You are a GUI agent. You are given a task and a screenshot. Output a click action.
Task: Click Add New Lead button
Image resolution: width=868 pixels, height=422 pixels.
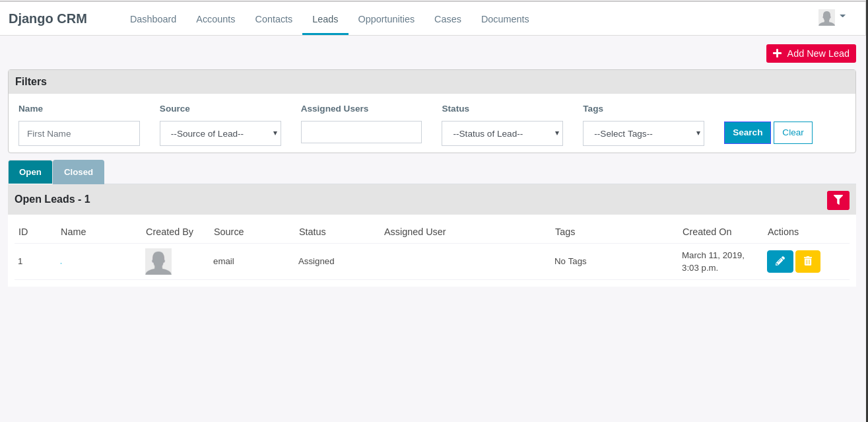point(811,53)
